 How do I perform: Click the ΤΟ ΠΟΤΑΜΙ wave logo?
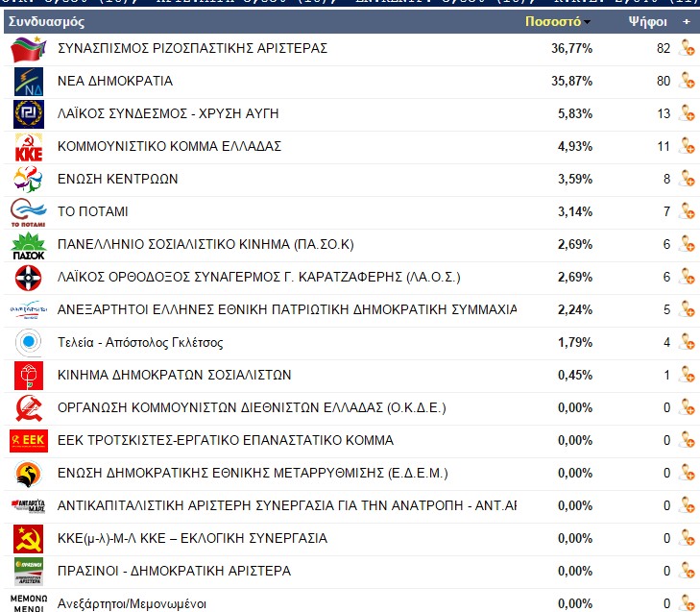coord(28,212)
